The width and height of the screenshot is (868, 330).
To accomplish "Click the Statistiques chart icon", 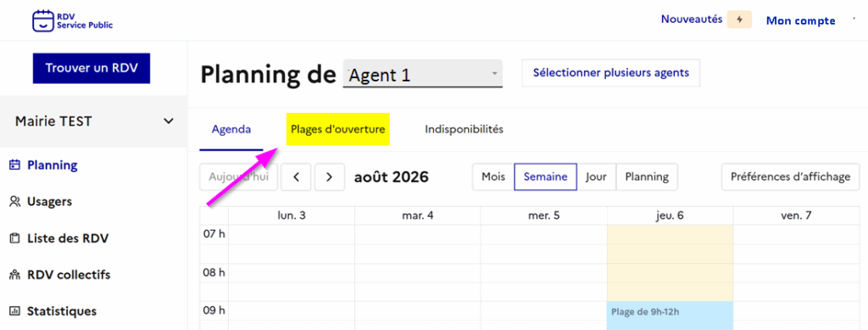I will [15, 311].
